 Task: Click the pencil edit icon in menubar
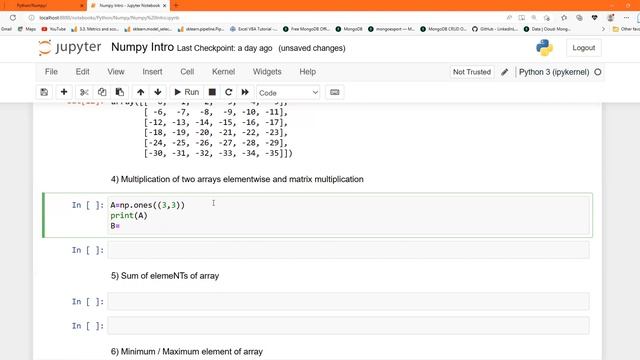[504, 72]
